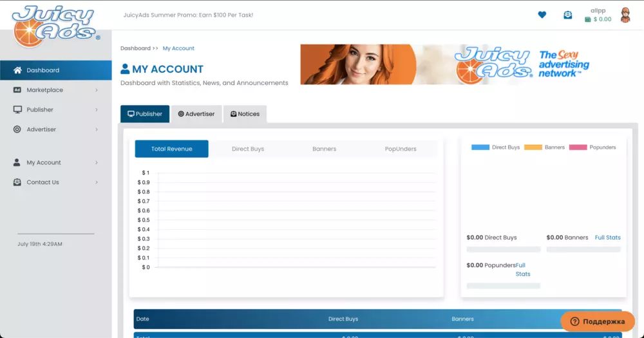Click the JuicyAds logo in the sidebar

pyautogui.click(x=56, y=27)
